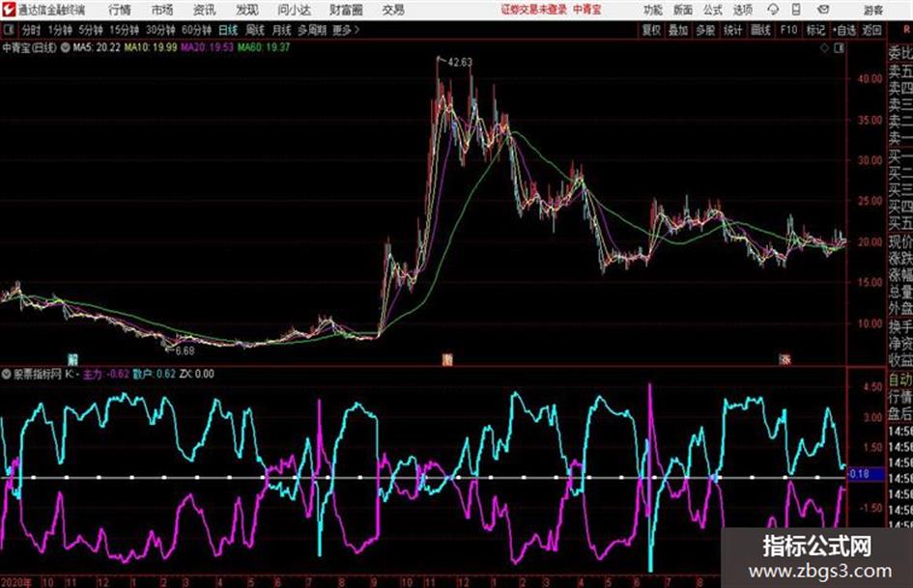Switch to 5分钟 period tab
913x588 pixels.
[x=90, y=30]
